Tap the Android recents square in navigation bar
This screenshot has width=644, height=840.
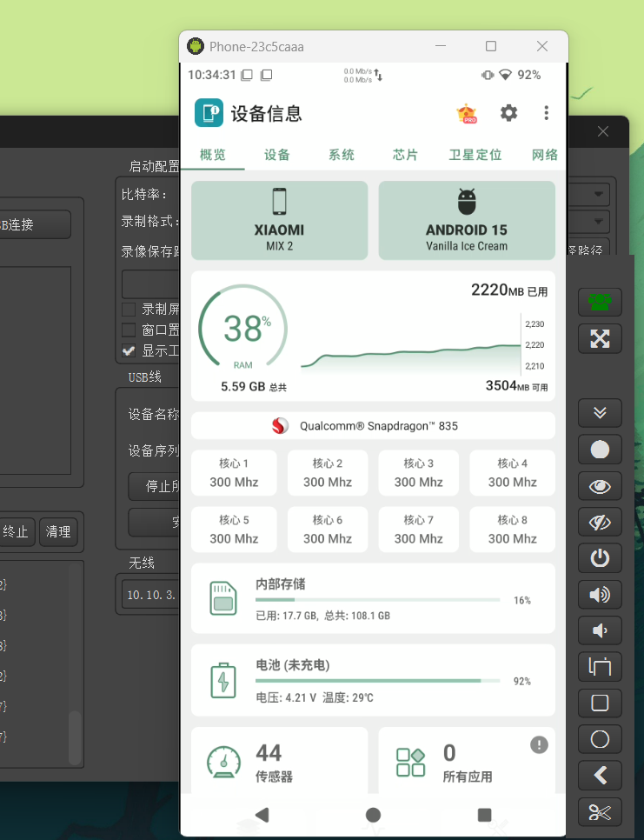tap(484, 815)
